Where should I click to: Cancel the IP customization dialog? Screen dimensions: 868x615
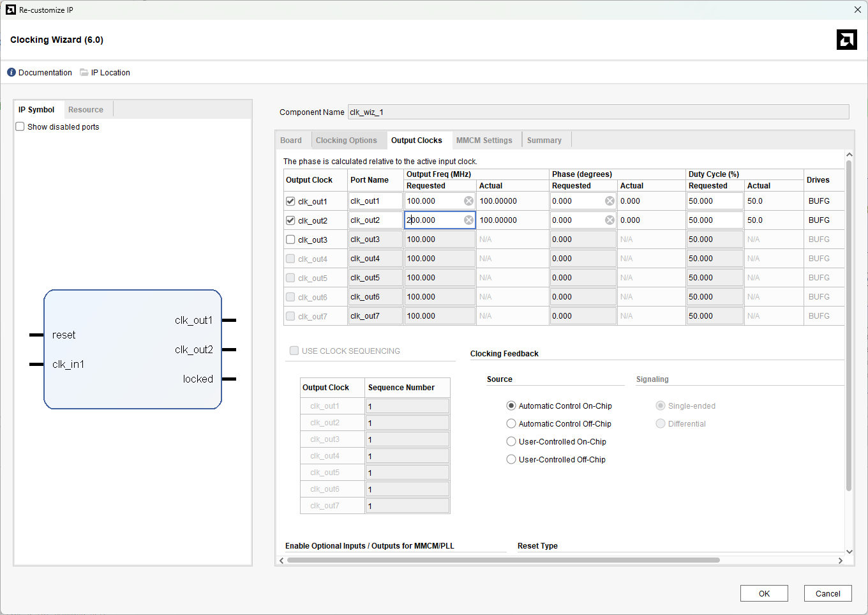827,593
